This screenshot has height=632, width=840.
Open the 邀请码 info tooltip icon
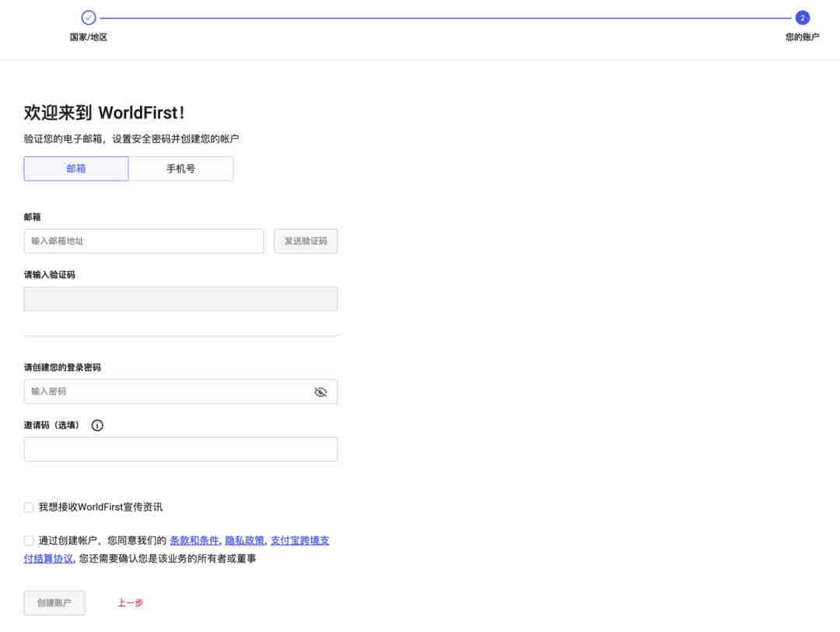97,425
